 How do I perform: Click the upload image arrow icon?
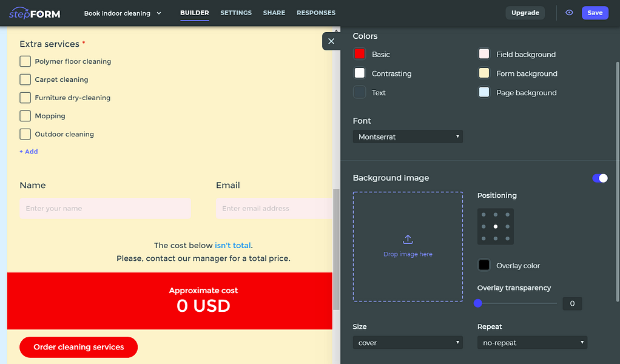408,239
